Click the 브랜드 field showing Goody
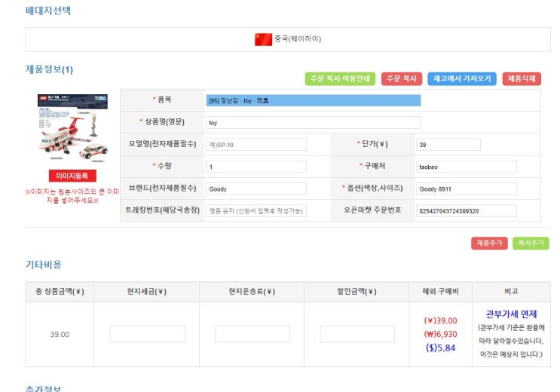 pos(256,189)
